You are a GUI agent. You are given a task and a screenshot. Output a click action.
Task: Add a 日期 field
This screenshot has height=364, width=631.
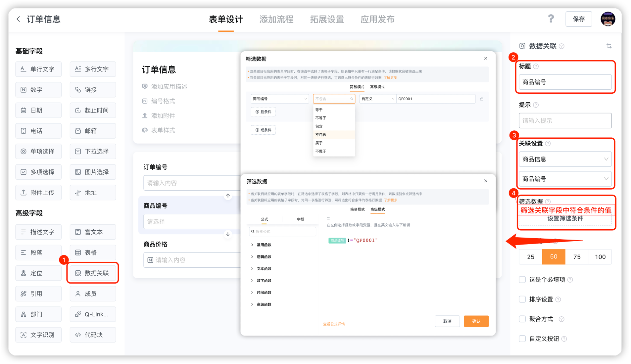38,110
